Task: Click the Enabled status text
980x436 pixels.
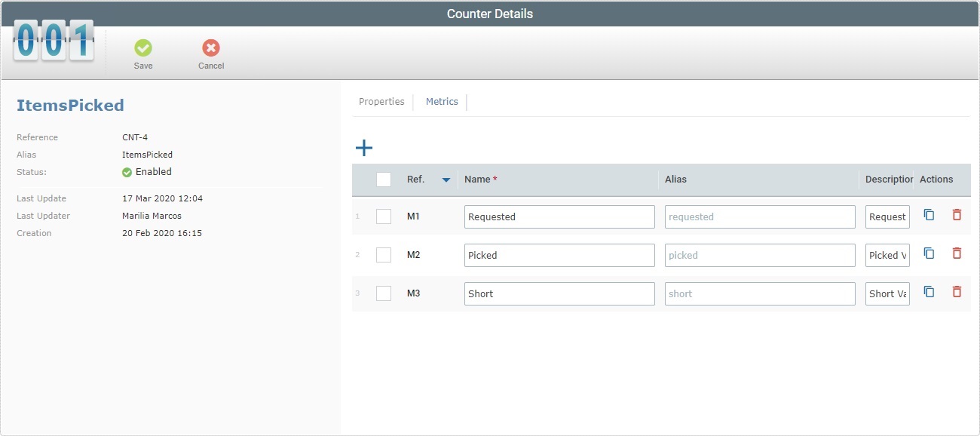Action: [154, 172]
